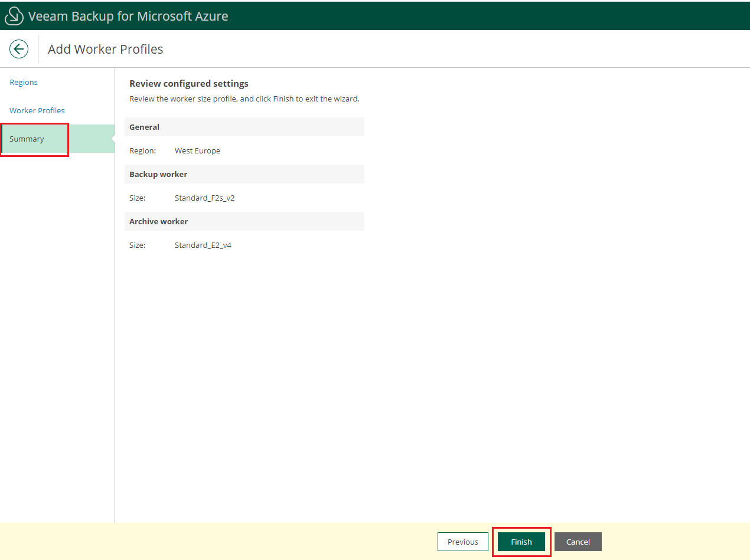The width and height of the screenshot is (750, 560).
Task: Click the Standard_E2_v4 size value
Action: tap(203, 245)
